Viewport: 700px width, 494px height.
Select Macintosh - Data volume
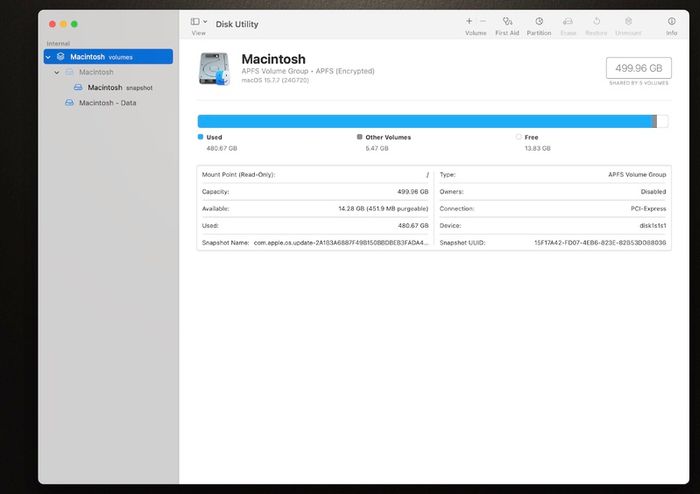click(108, 103)
